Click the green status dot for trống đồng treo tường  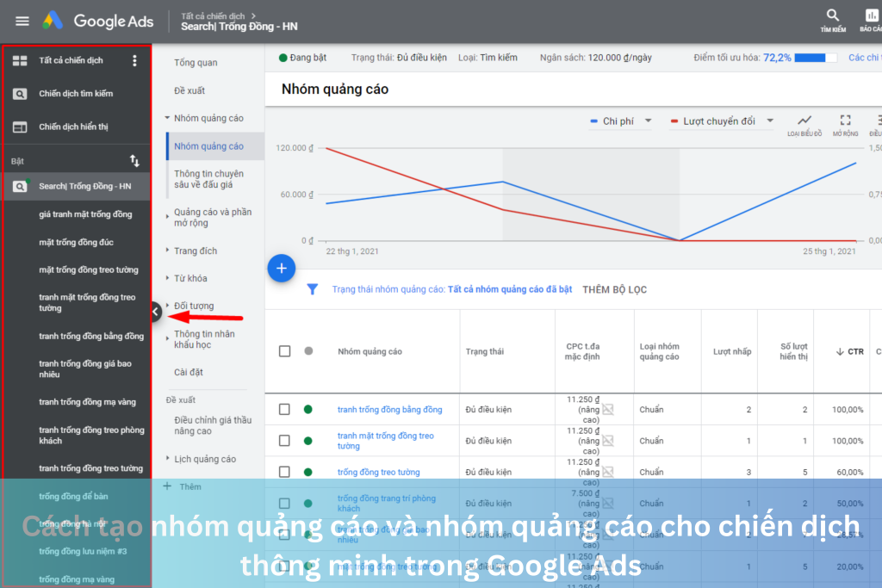[x=307, y=472]
